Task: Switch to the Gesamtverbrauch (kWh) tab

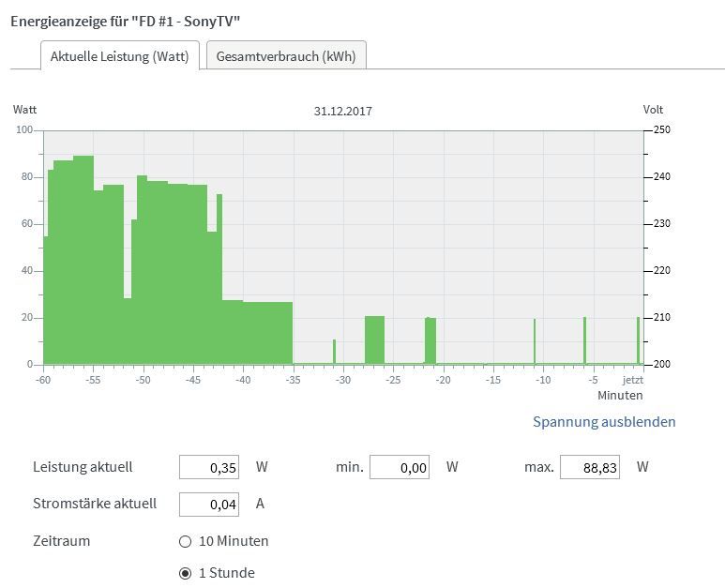Action: tap(285, 56)
